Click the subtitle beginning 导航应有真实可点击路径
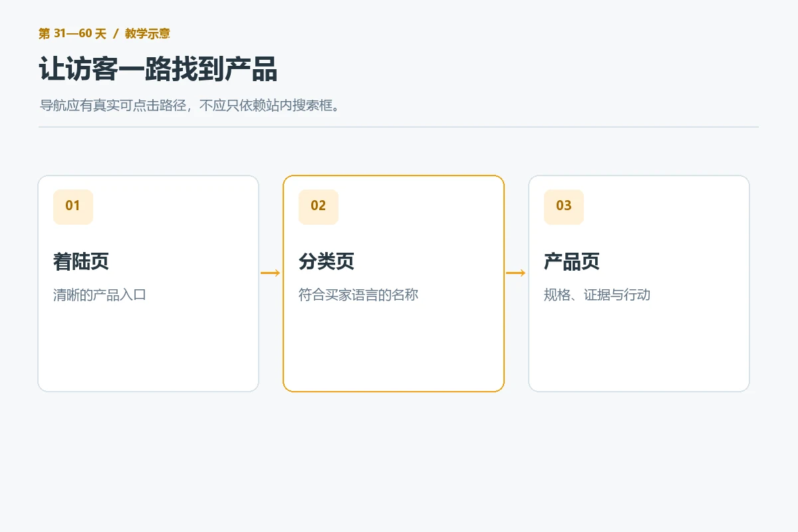Viewport: 798px width, 532px height. 190,105
